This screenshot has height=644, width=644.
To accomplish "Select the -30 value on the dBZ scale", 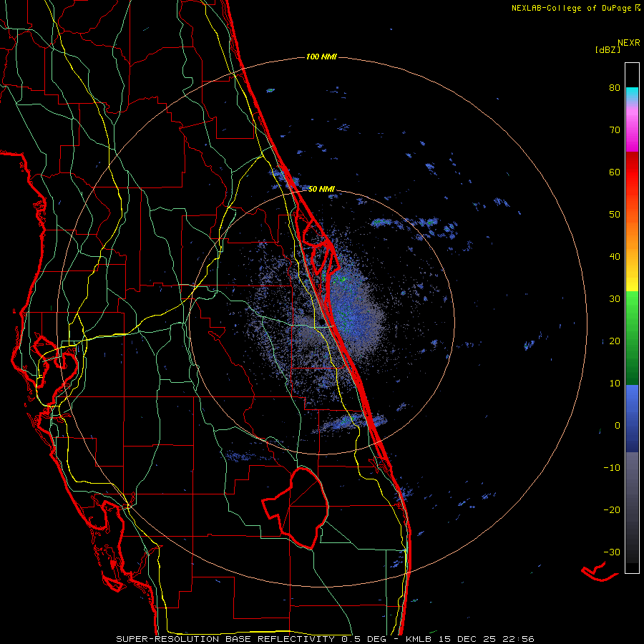I will pyautogui.click(x=612, y=552).
